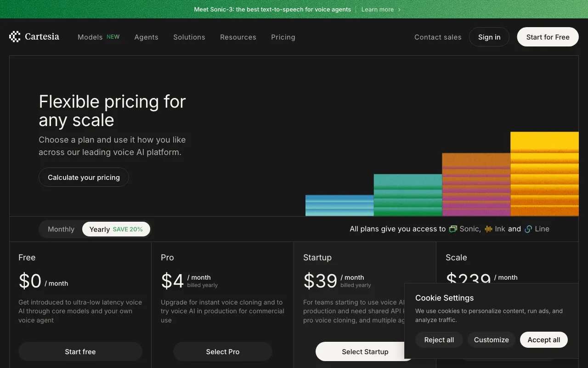Click the Sonic product link text

pyautogui.click(x=470, y=229)
